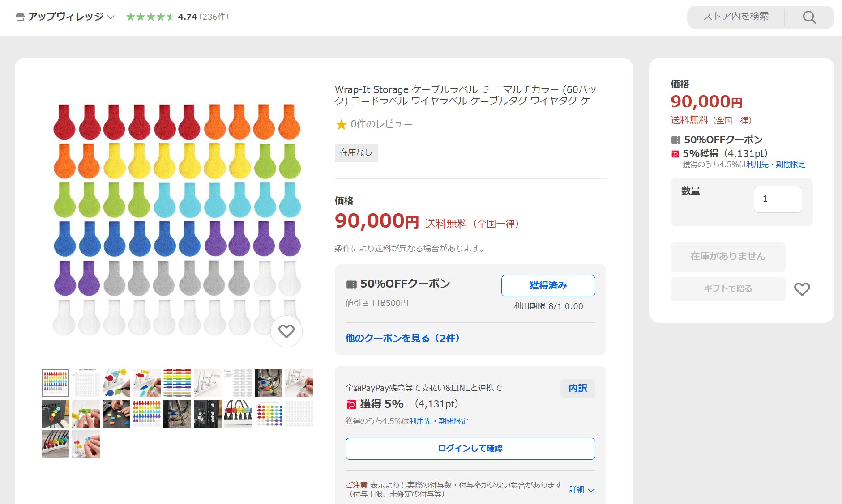Click the ギフトで贈る button
The image size is (842, 504).
pos(728,289)
